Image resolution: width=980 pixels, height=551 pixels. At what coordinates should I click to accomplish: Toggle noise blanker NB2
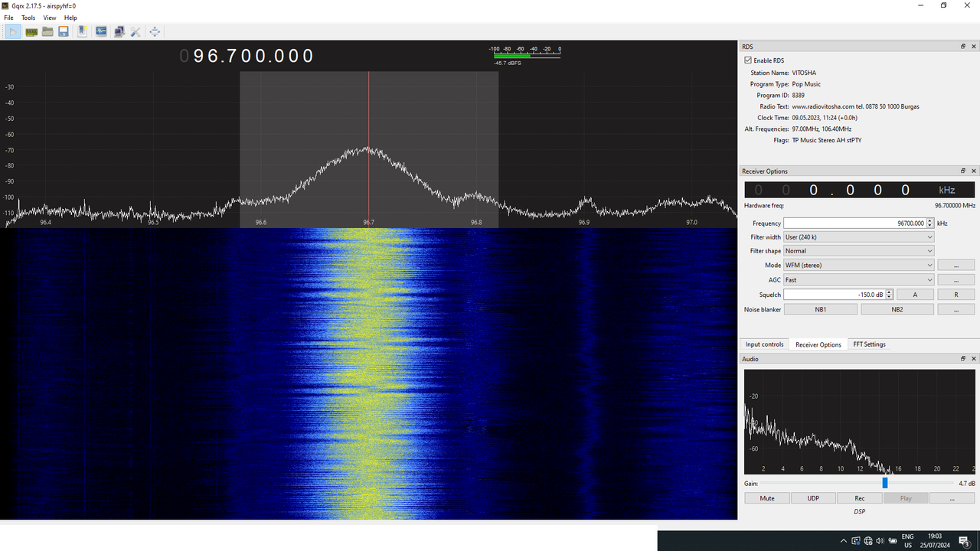(x=897, y=309)
